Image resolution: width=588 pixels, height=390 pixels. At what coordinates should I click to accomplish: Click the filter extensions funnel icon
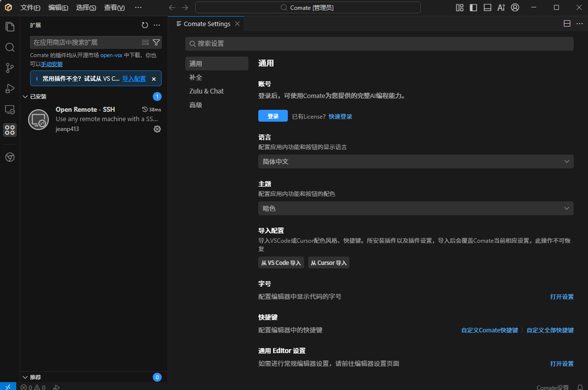point(156,42)
